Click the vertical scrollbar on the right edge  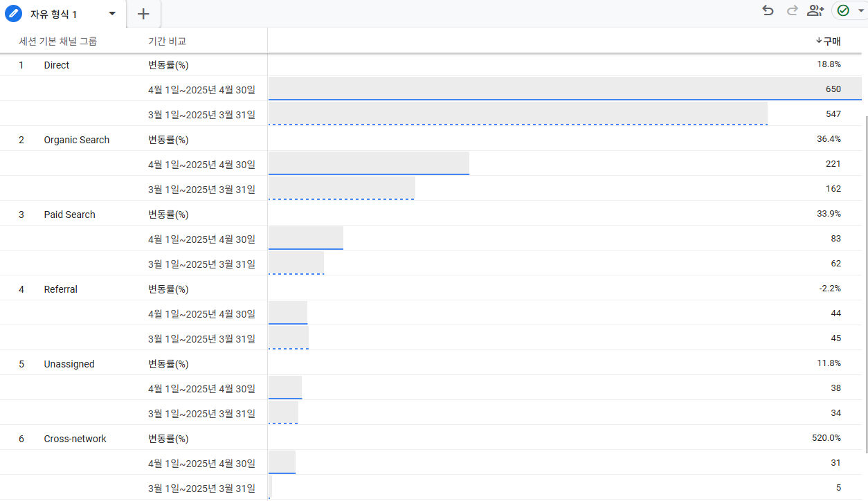click(865, 277)
